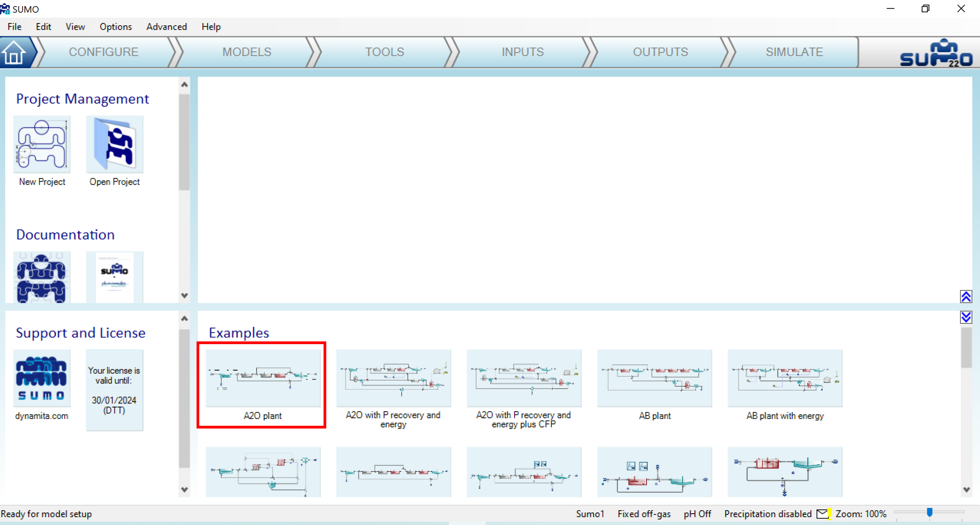Click the zoom slider handle

click(x=930, y=512)
